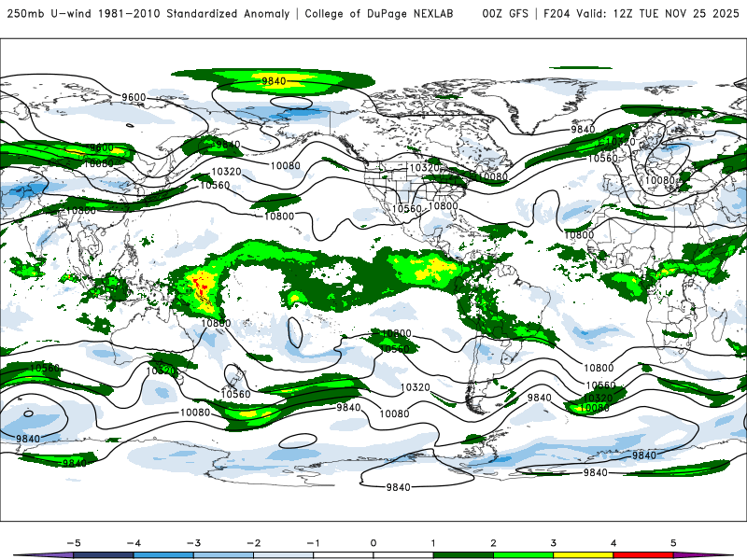Image resolution: width=747 pixels, height=560 pixels.
Task: Click the '3' colorbar tick label
Action: pos(553,543)
